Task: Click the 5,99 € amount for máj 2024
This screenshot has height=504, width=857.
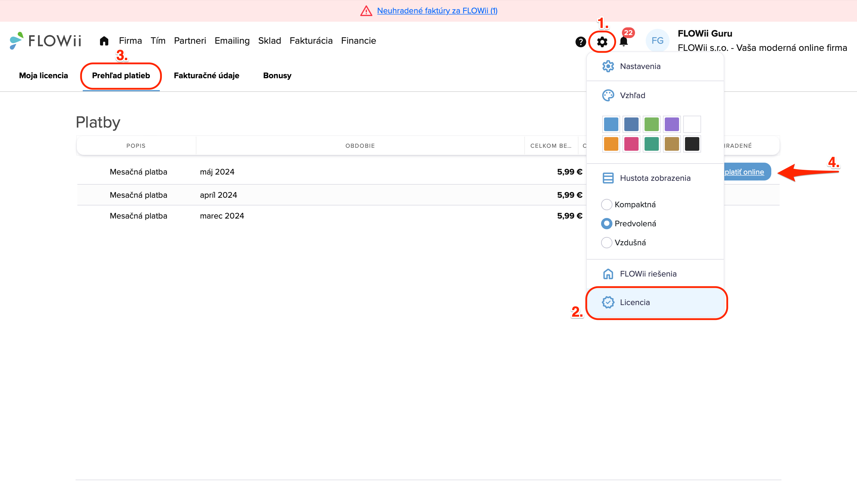Action: click(570, 172)
